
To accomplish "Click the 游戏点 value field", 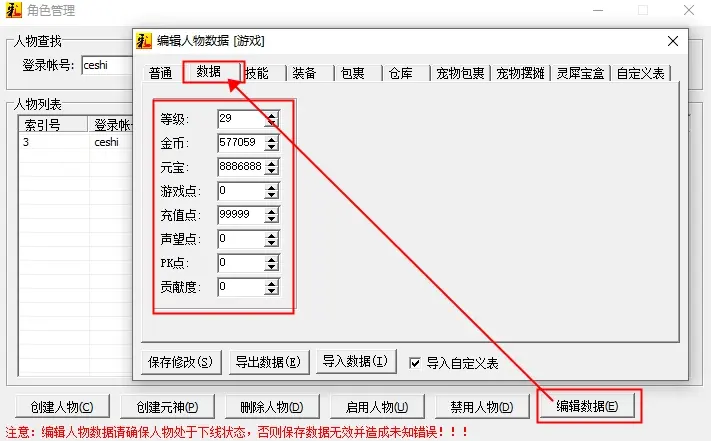I will click(x=241, y=191).
